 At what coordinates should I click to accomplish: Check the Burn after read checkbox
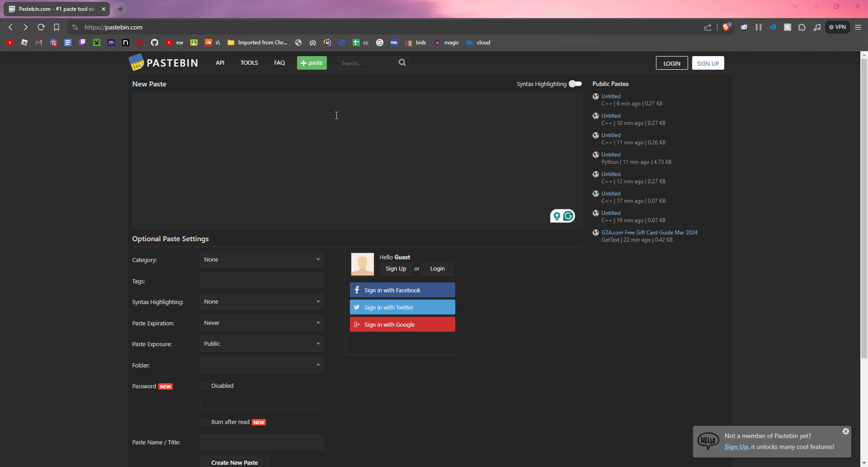[205, 422]
